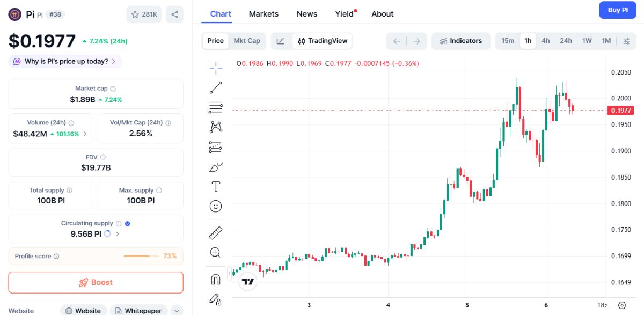
Task: Open the Chart tab
Action: tap(221, 14)
